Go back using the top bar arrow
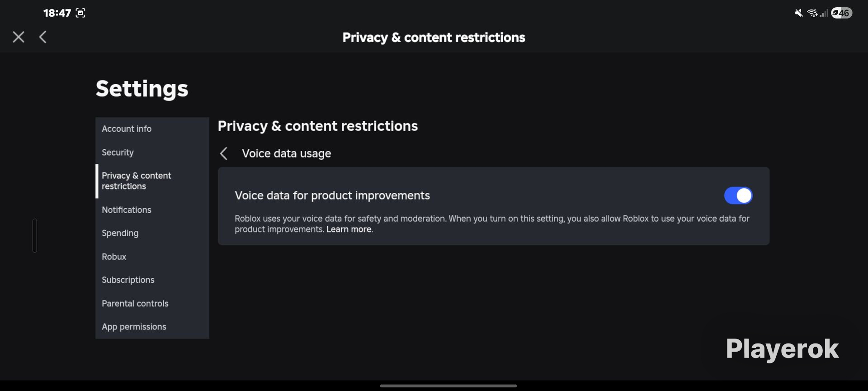The height and width of the screenshot is (391, 868). pyautogui.click(x=43, y=37)
